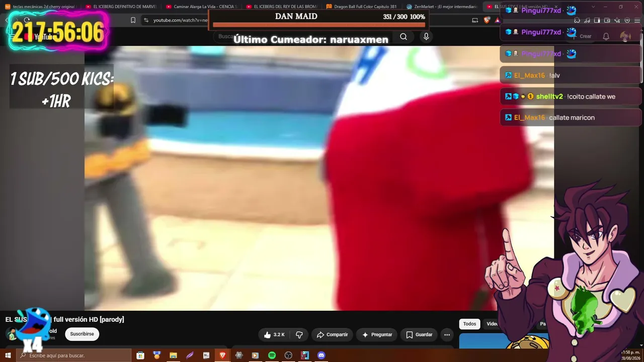
Task: Open the media control music note icon
Action: pyautogui.click(x=587, y=21)
